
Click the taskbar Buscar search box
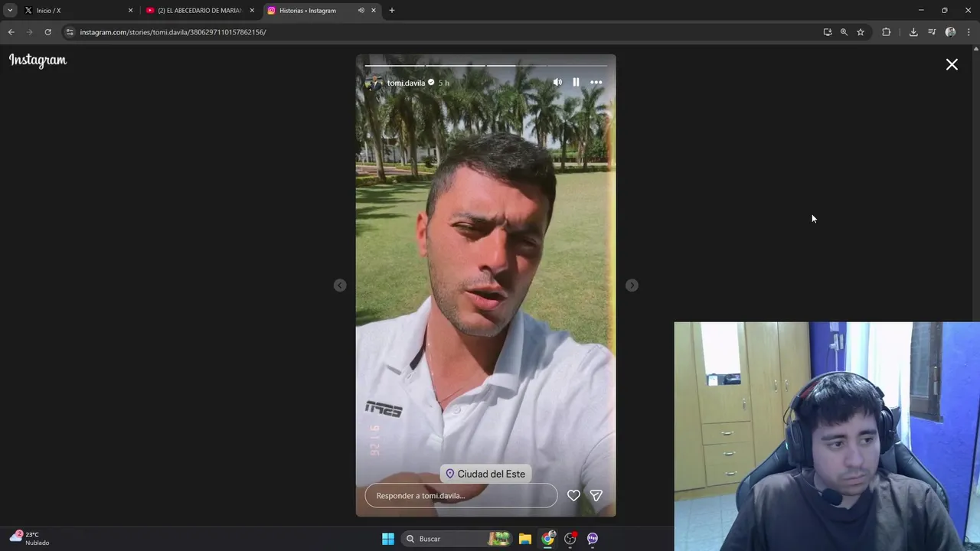[458, 539]
